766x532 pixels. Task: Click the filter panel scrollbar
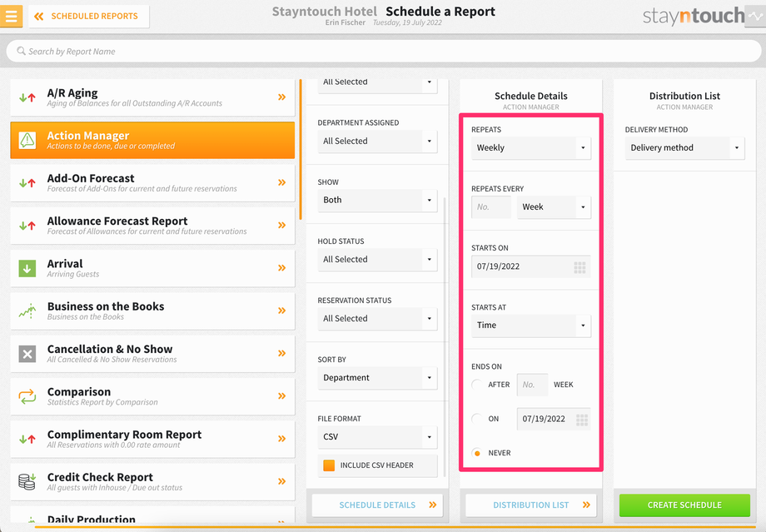(x=445, y=337)
